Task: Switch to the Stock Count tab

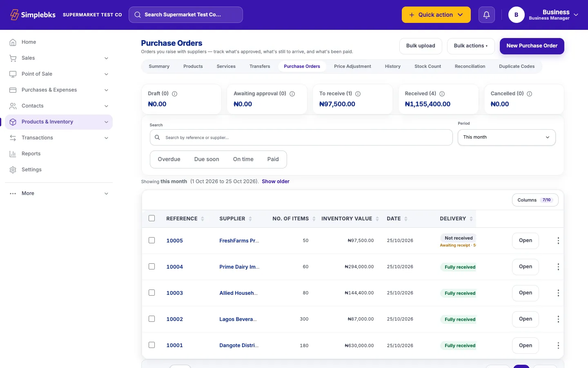Action: coord(428,66)
